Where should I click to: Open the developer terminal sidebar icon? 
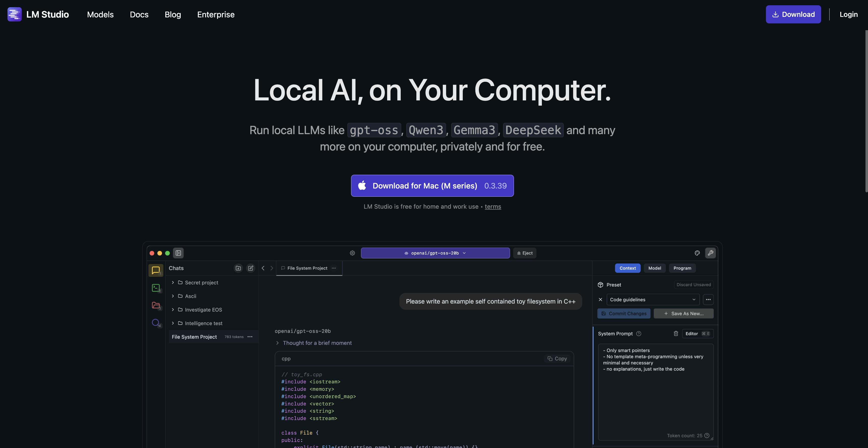(x=156, y=288)
